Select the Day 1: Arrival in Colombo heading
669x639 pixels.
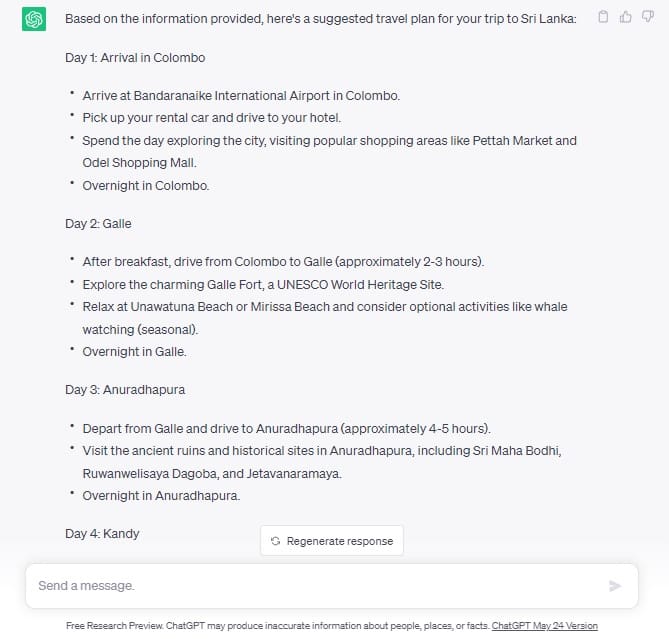pyautogui.click(x=135, y=58)
